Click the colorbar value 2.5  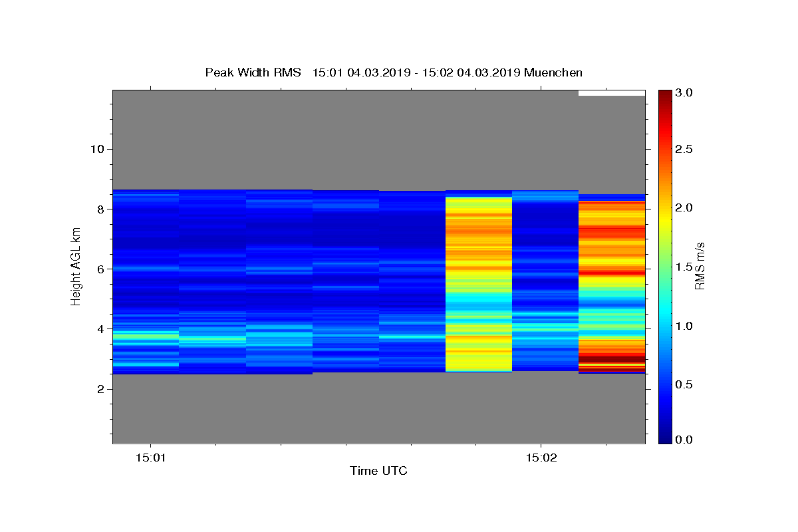(685, 149)
